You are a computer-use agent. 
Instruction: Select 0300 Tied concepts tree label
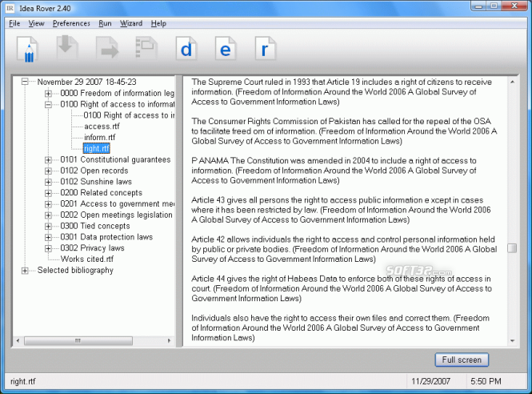[95, 226]
